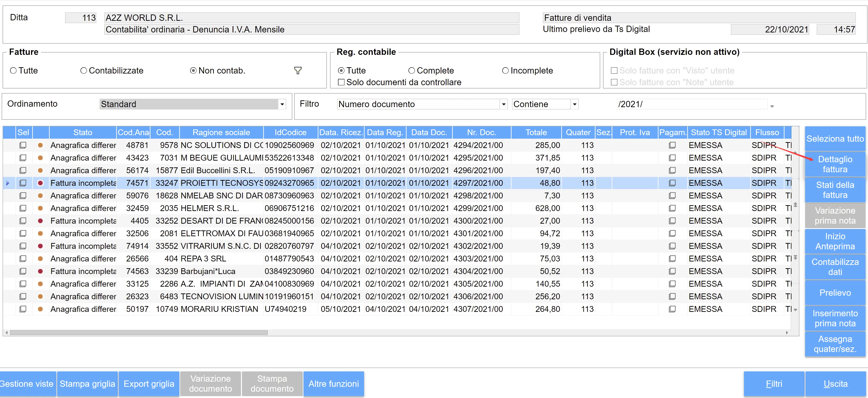This screenshot has height=398, width=868.
Task: Select the Incomplete radio option
Action: point(505,70)
